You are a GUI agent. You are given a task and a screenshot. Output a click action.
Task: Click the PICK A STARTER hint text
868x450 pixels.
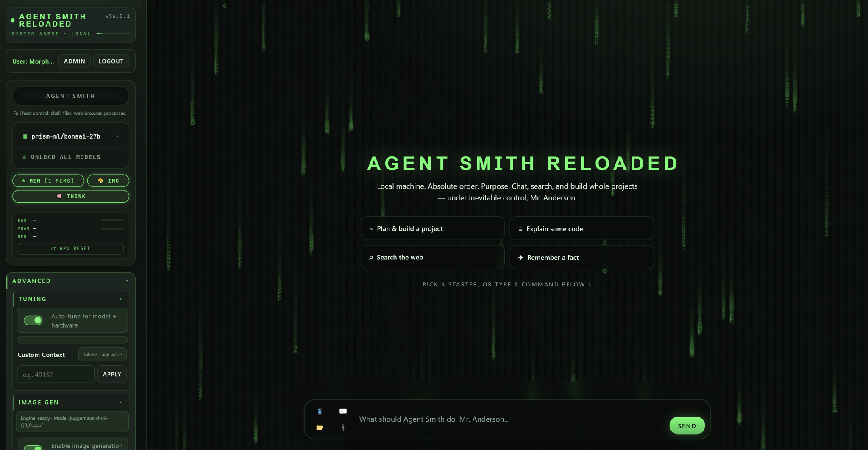pyautogui.click(x=507, y=284)
